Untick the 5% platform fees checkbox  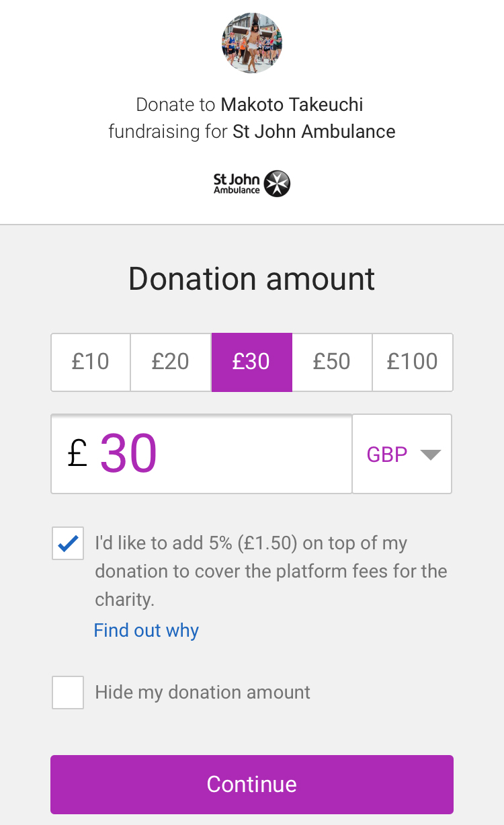click(x=68, y=543)
